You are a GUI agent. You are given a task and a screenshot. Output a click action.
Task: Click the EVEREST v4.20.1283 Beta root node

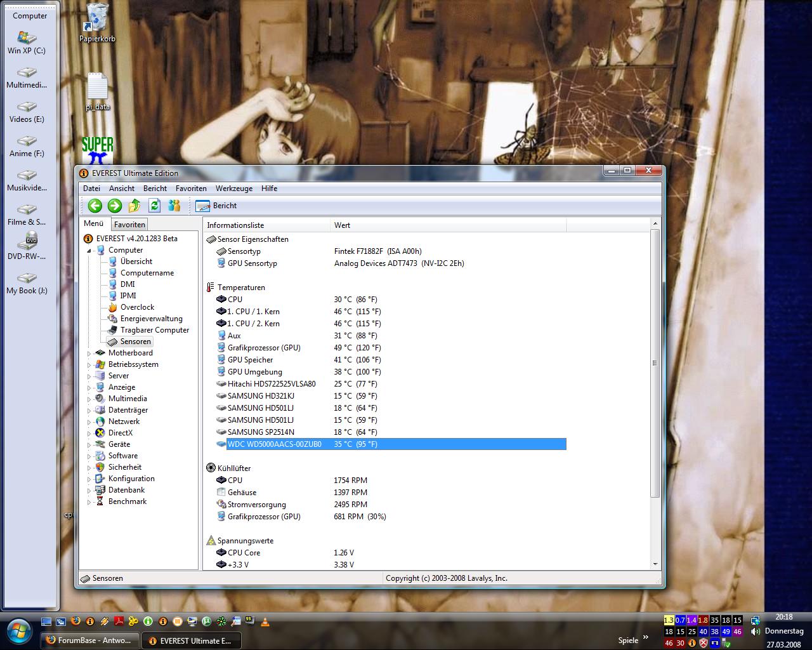[136, 239]
